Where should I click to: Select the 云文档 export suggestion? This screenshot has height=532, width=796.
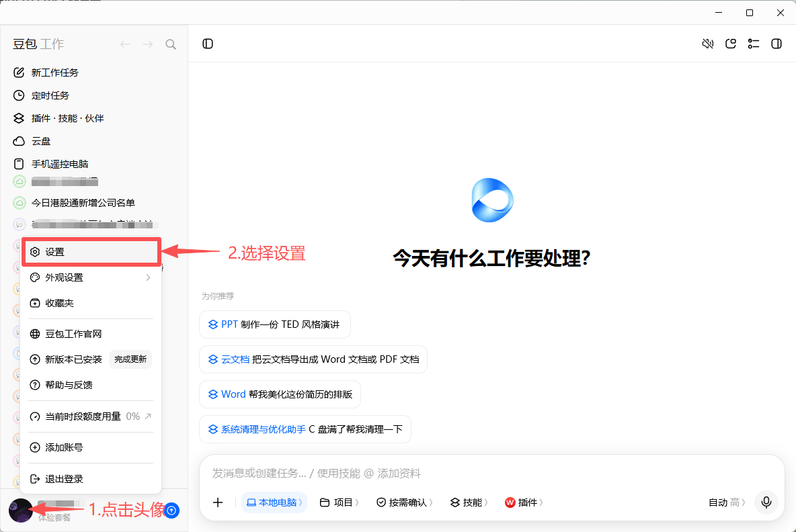(x=313, y=359)
